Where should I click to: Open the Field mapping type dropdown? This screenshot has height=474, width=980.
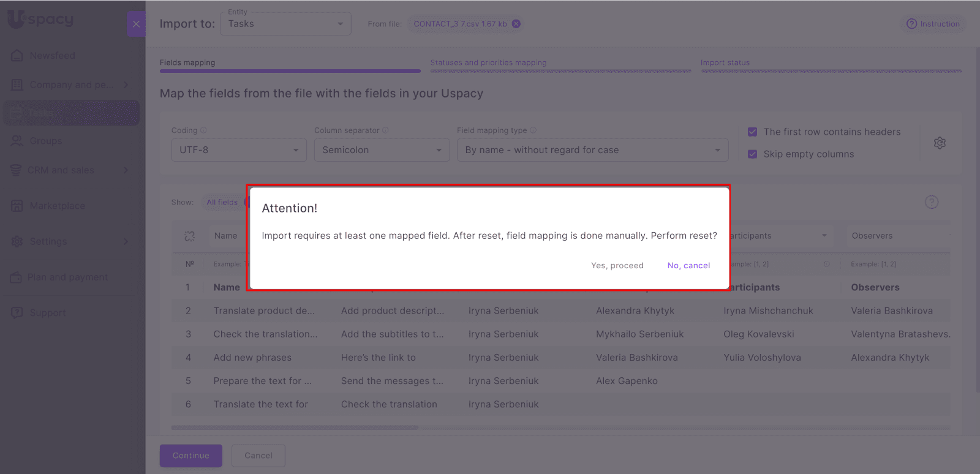(x=592, y=150)
